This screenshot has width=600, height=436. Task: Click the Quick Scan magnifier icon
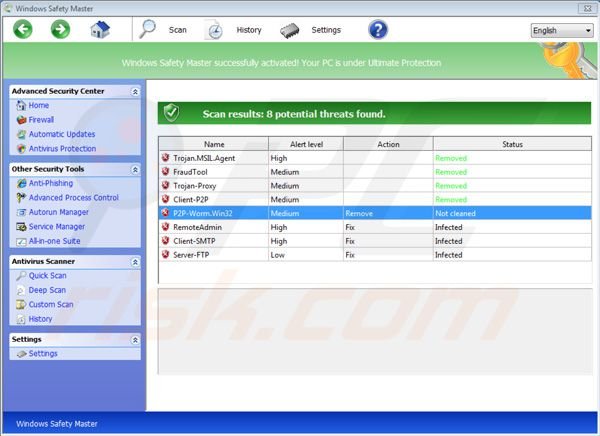tap(21, 276)
